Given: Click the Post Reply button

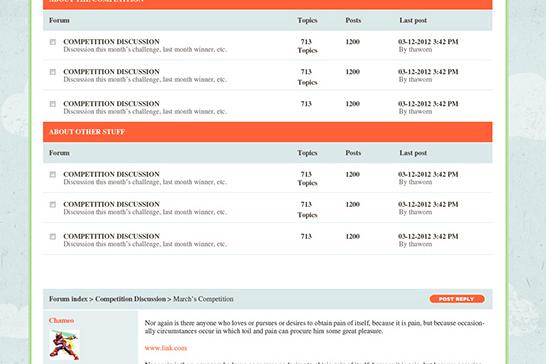Looking at the screenshot, I should [457, 299].
